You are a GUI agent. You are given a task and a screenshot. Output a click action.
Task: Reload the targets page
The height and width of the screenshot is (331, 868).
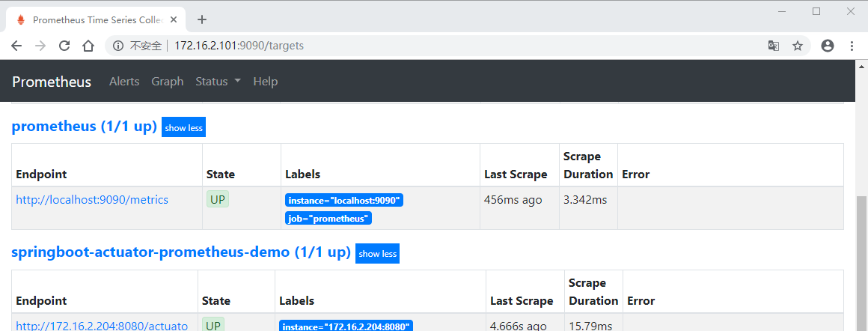pos(64,46)
